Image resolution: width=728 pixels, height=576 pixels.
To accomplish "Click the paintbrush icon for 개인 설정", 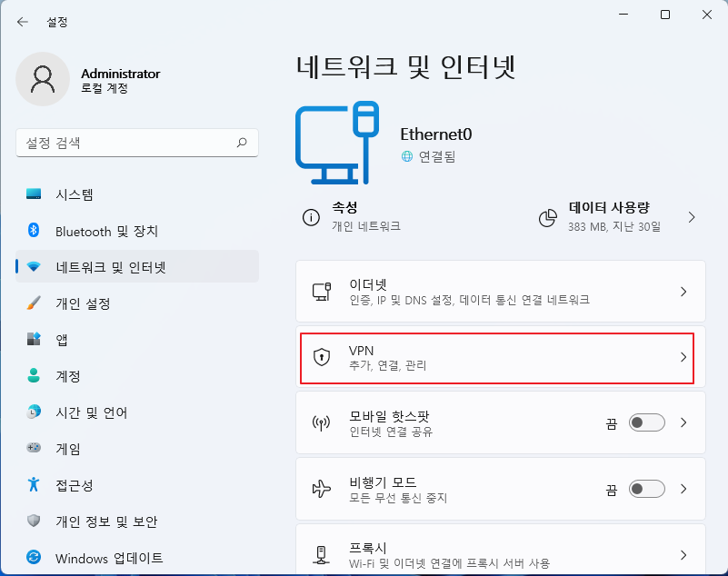I will (34, 303).
